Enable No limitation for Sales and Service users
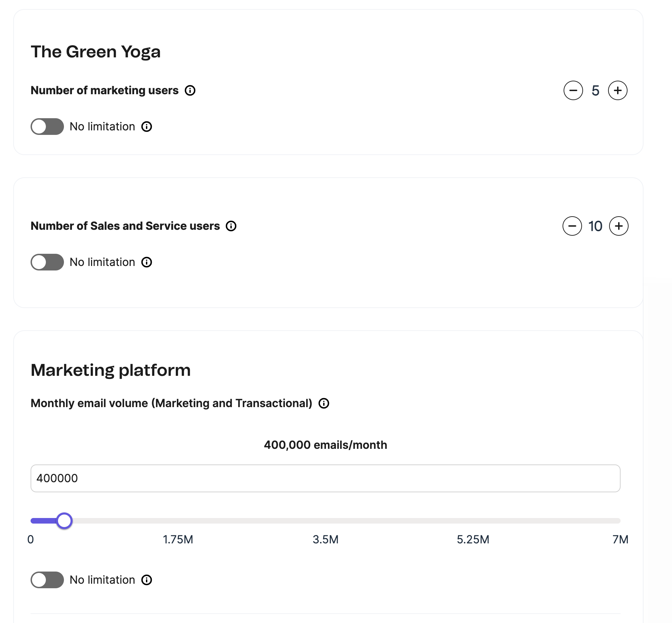Viewport: 672px width, 623px height. tap(47, 262)
